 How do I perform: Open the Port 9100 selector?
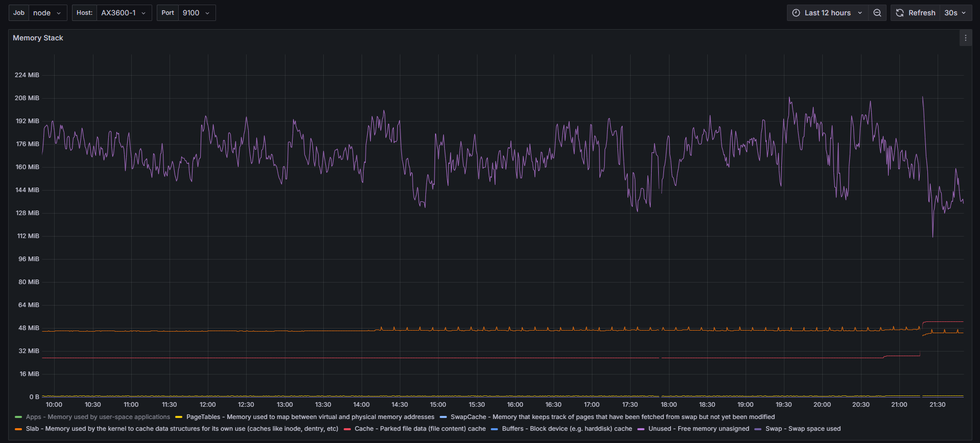(196, 13)
